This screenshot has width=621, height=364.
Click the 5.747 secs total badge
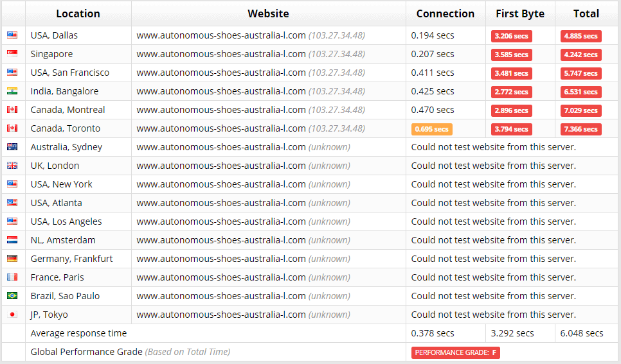(580, 73)
